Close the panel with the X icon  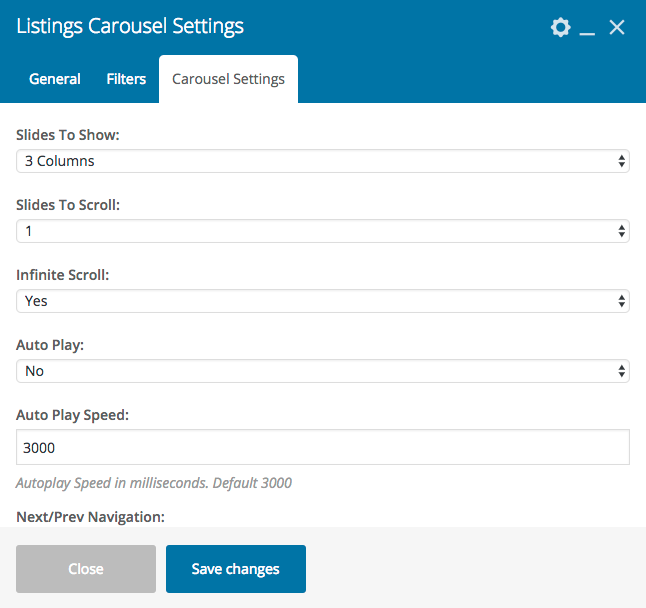617,28
